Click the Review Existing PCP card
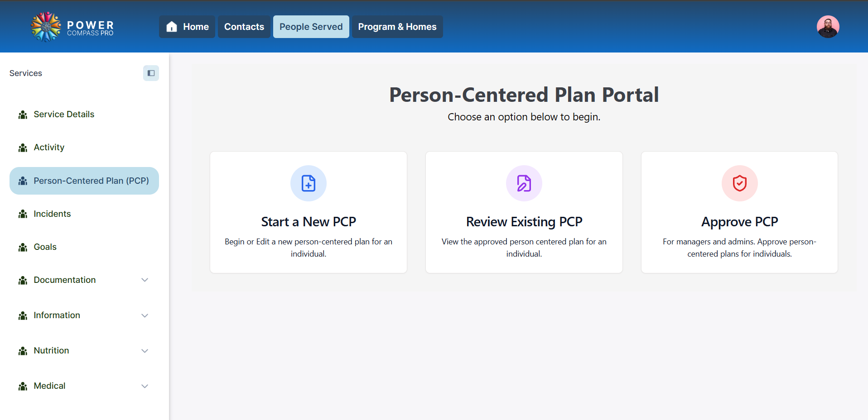The width and height of the screenshot is (868, 420). (x=524, y=212)
